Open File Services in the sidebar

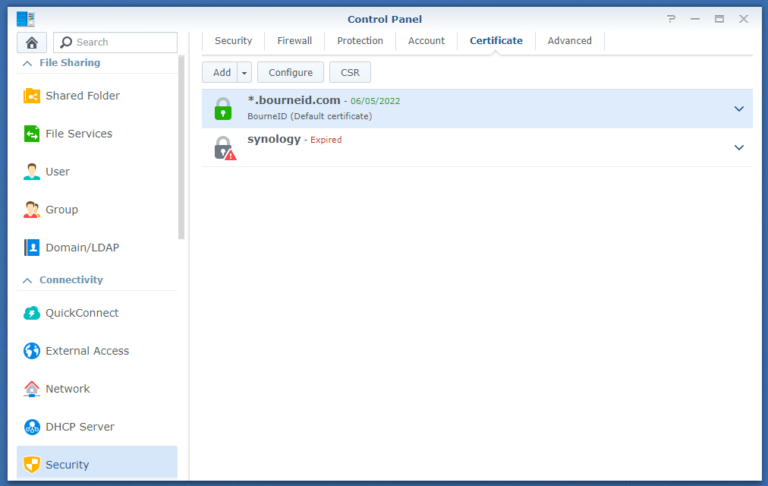[x=78, y=134]
